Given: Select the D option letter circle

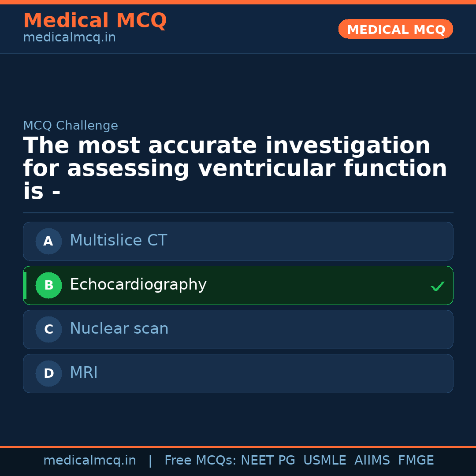Looking at the screenshot, I should pyautogui.click(x=48, y=373).
